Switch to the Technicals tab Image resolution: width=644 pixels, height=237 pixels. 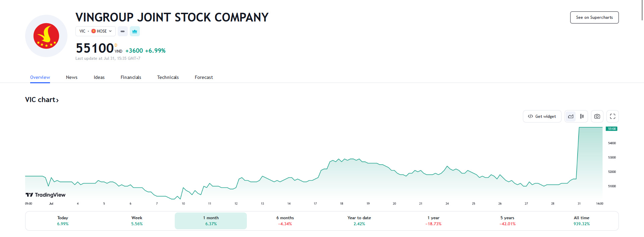(168, 77)
